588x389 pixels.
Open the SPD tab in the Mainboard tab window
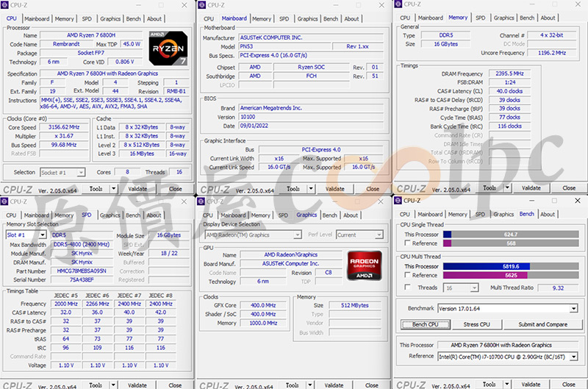tap(284, 19)
